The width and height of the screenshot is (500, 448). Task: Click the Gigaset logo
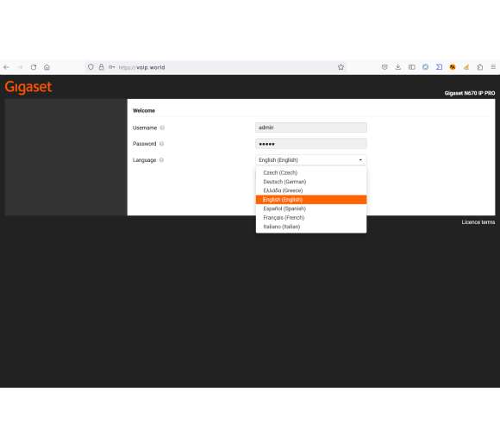[x=28, y=87]
